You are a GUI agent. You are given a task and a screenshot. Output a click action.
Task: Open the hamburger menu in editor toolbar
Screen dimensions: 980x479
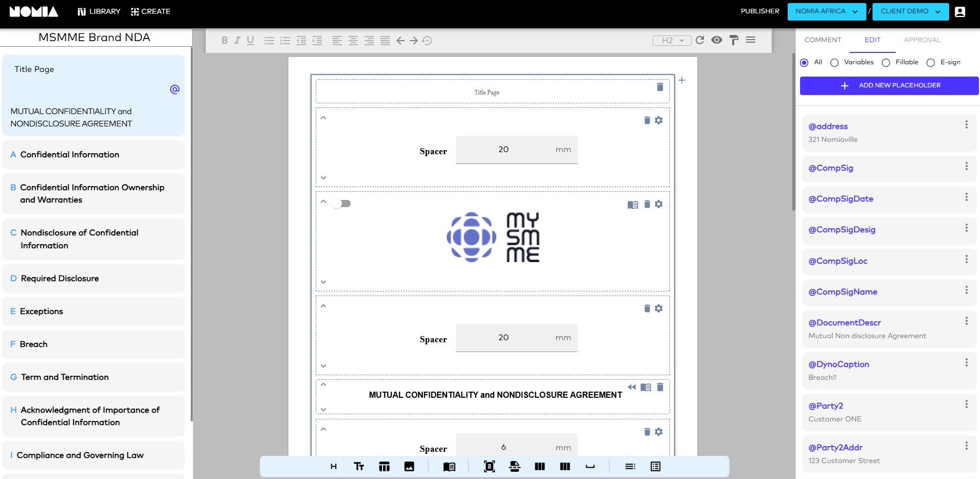(751, 40)
